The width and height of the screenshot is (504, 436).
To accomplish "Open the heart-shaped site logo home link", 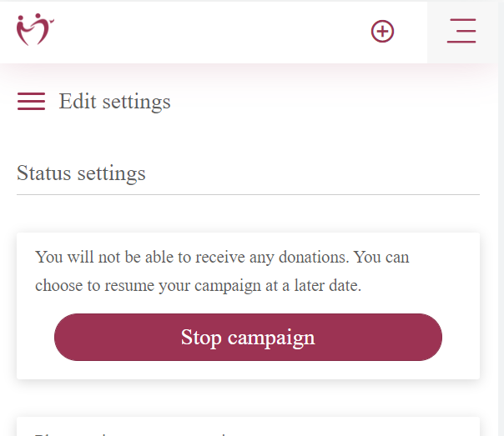I will coord(35,29).
